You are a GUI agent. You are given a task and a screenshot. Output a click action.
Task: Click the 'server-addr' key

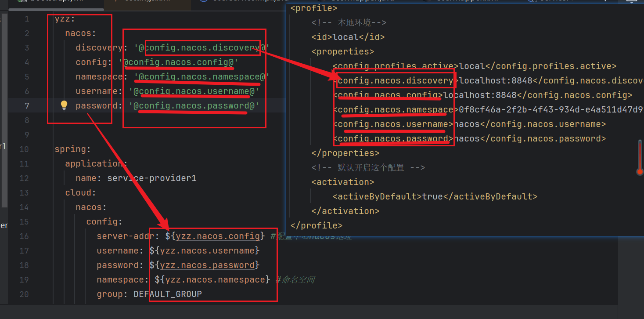coord(126,236)
